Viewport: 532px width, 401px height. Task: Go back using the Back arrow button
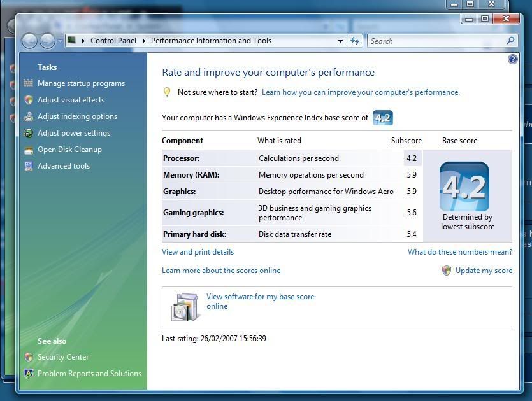[x=29, y=41]
